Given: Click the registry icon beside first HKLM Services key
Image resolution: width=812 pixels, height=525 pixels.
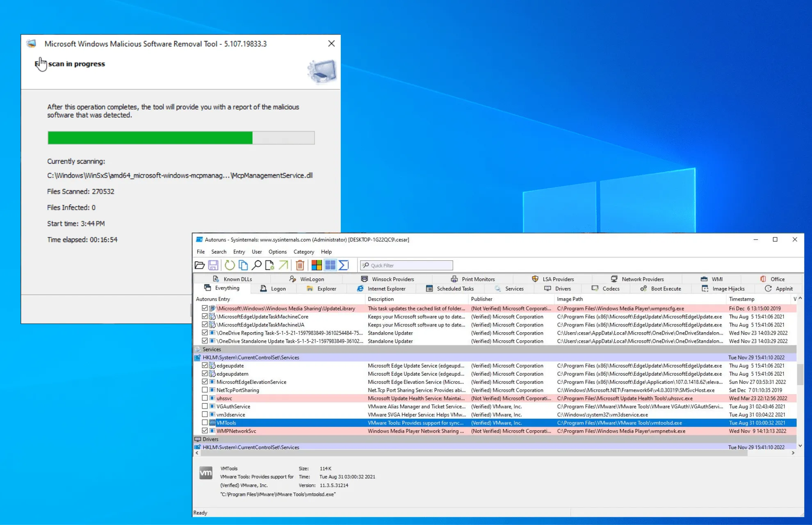Looking at the screenshot, I should click(198, 358).
